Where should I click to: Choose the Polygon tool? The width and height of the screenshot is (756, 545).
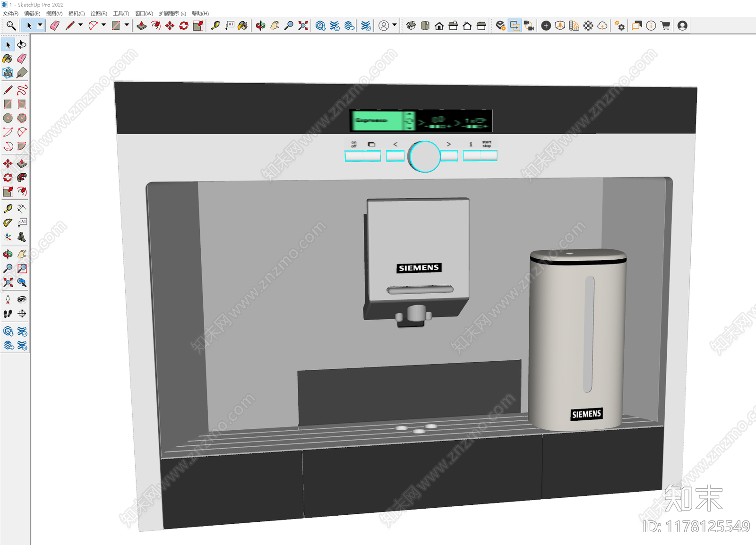[22, 118]
